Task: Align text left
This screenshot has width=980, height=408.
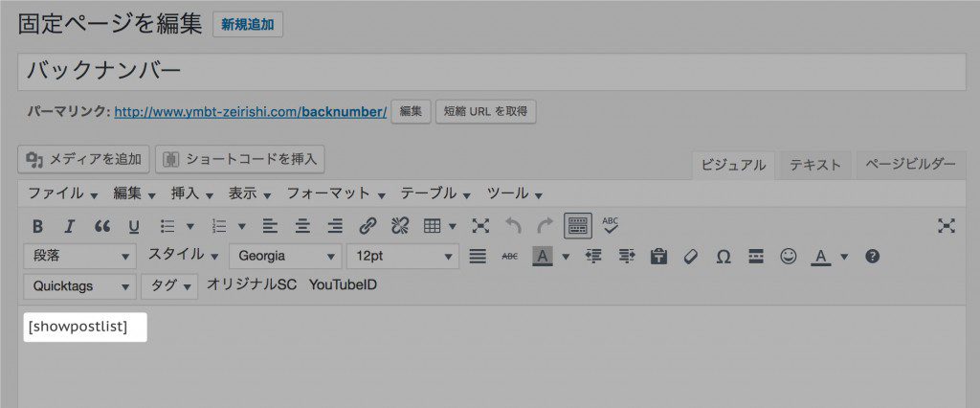Action: pos(270,226)
